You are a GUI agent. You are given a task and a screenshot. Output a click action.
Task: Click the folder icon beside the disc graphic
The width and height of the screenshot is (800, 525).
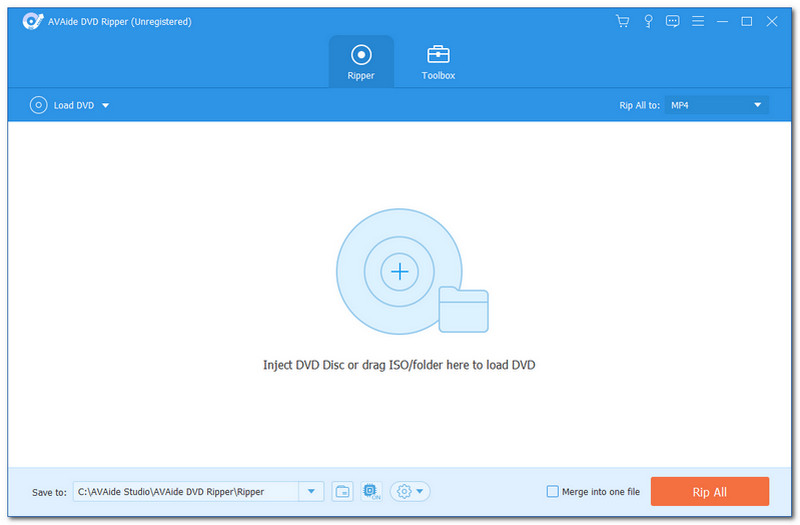click(x=463, y=310)
